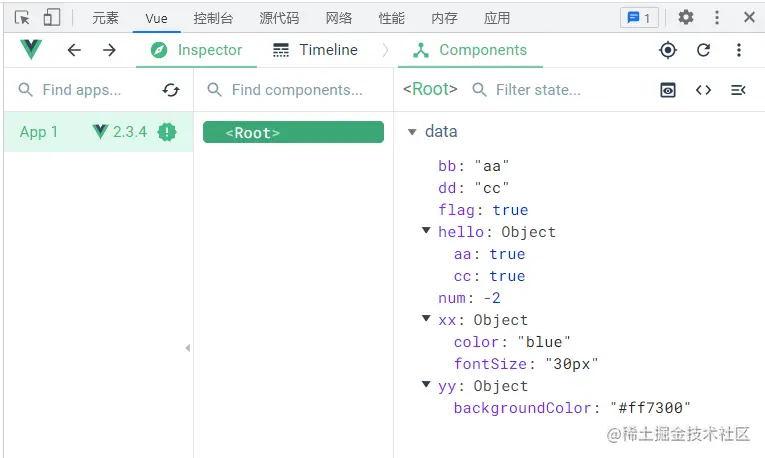This screenshot has width=765, height=458.
Task: Click the inspect element picker icon
Action: [x=22, y=18]
